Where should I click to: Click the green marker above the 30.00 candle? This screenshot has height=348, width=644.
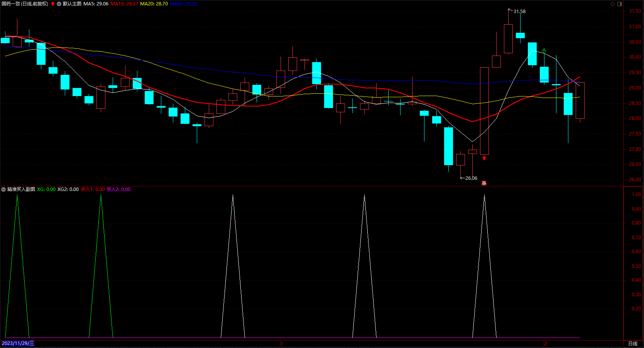click(x=544, y=51)
